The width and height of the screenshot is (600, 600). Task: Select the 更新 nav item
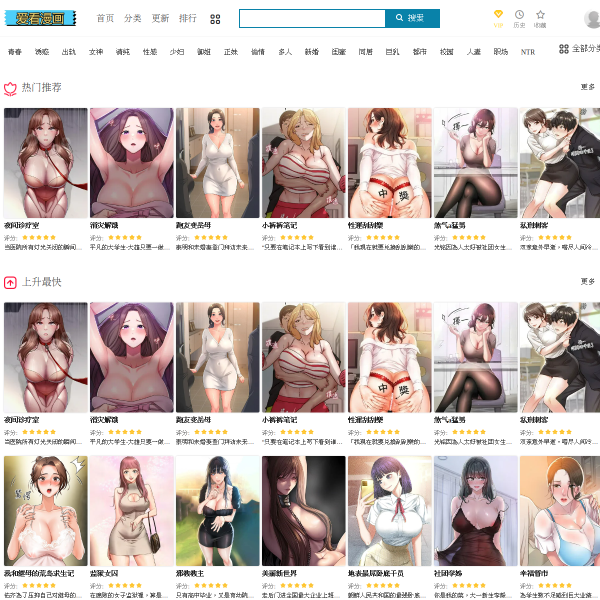(x=160, y=19)
